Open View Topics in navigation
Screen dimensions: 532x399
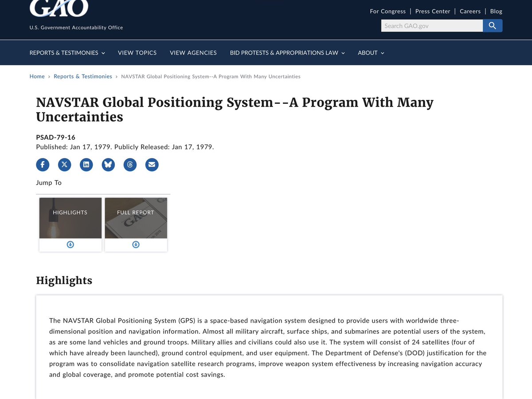point(137,53)
